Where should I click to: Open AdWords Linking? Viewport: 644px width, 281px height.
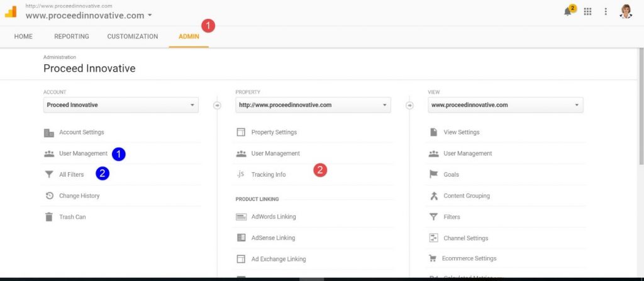[x=274, y=217]
